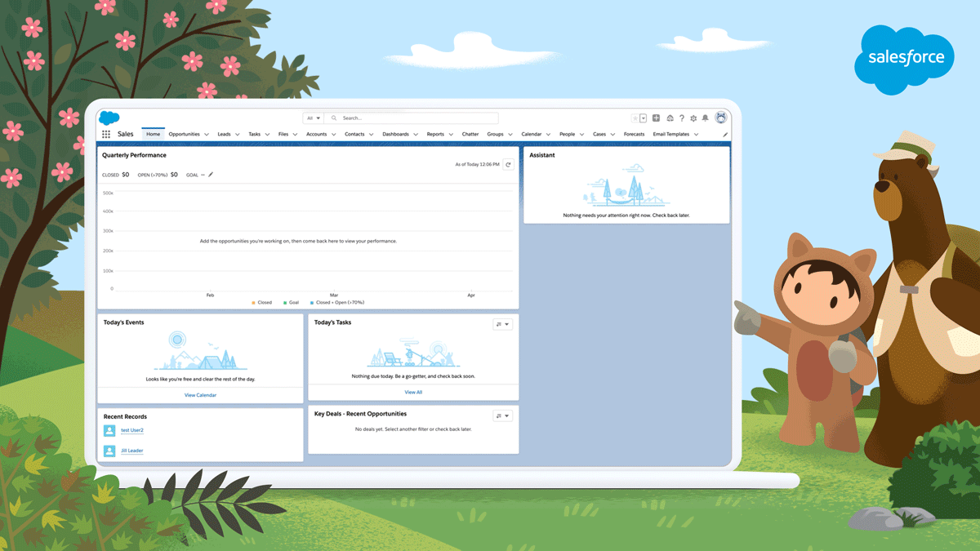The width and height of the screenshot is (980, 551).
Task: Open the notifications bell icon
Action: coord(706,118)
